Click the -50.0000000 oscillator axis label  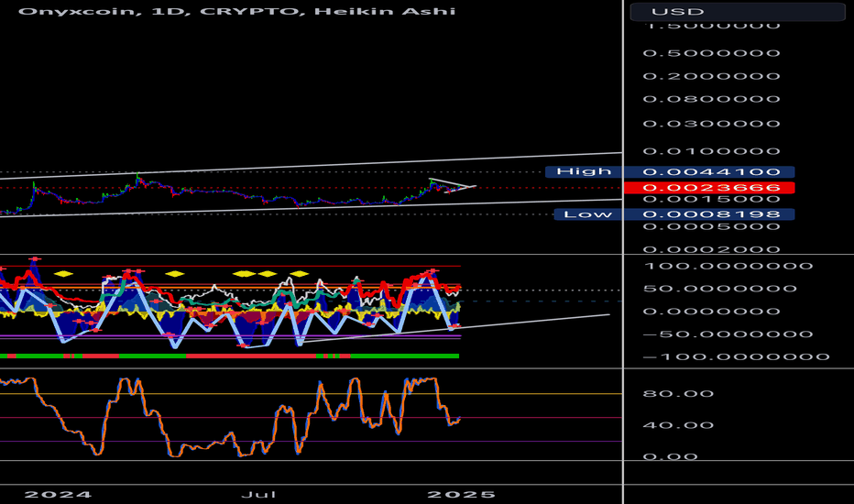[728, 334]
